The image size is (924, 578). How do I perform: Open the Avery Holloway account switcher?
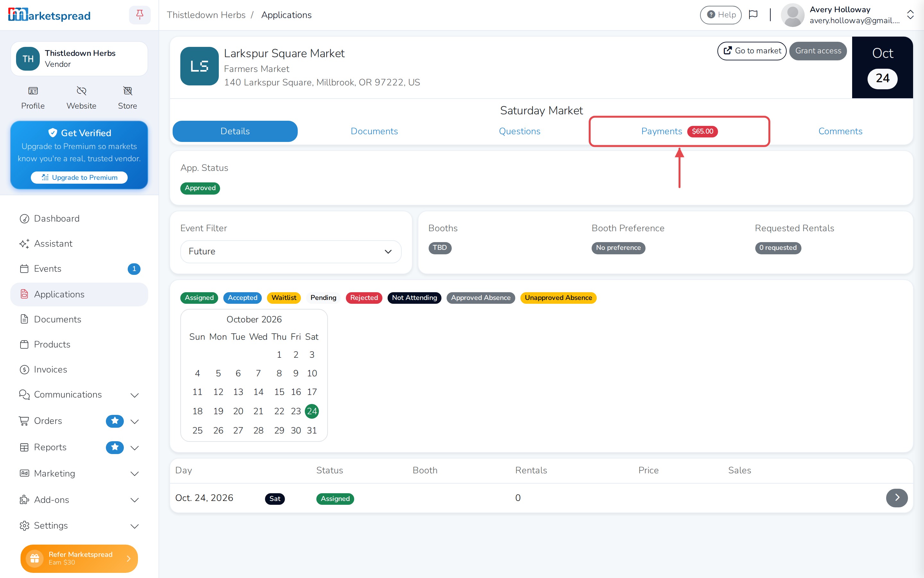[x=847, y=15]
